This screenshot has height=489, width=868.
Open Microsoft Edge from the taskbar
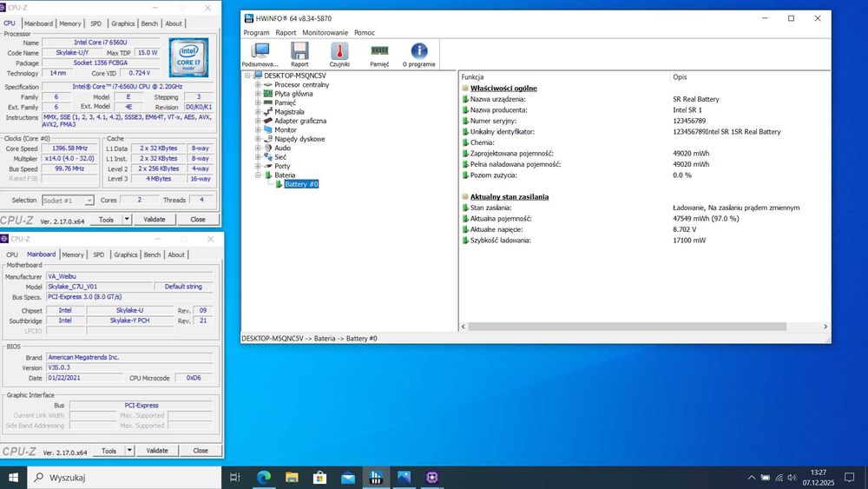point(264,478)
